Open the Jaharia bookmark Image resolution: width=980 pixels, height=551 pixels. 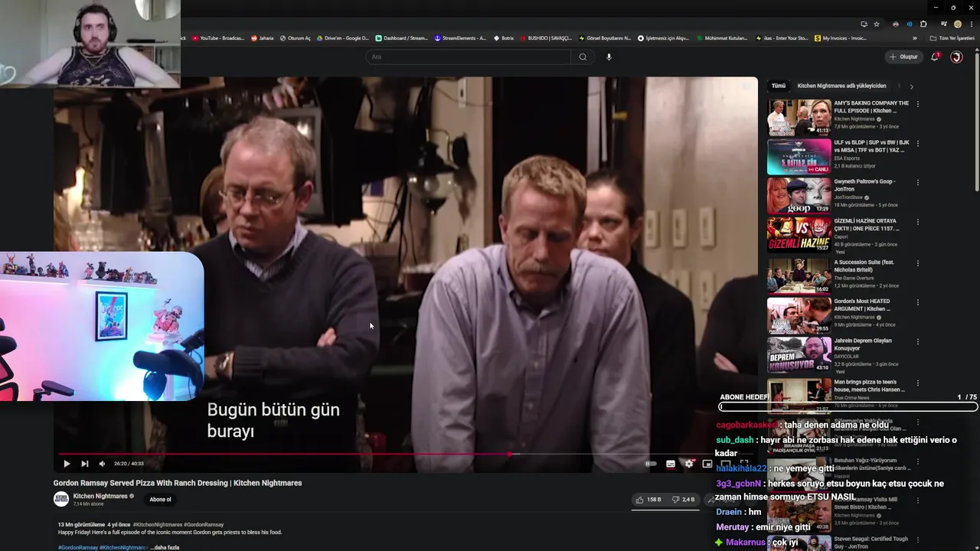[x=263, y=38]
